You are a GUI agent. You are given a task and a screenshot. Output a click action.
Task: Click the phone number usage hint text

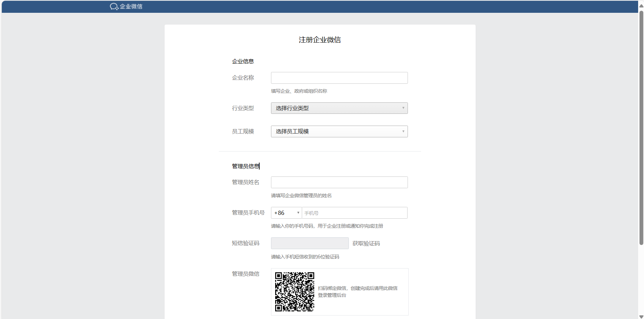point(327,226)
